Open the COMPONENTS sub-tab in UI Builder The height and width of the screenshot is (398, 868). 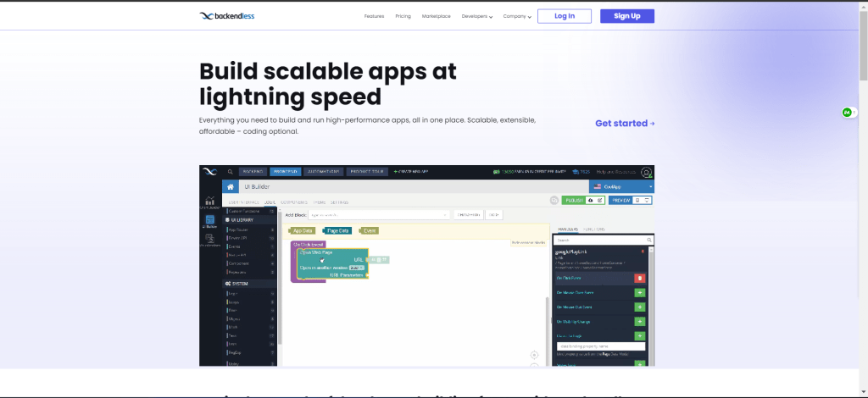click(294, 202)
